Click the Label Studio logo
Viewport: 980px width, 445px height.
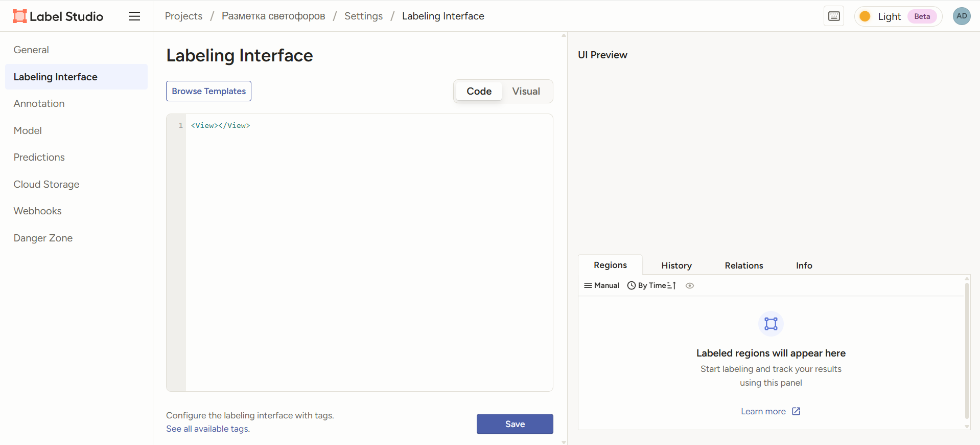tap(58, 16)
